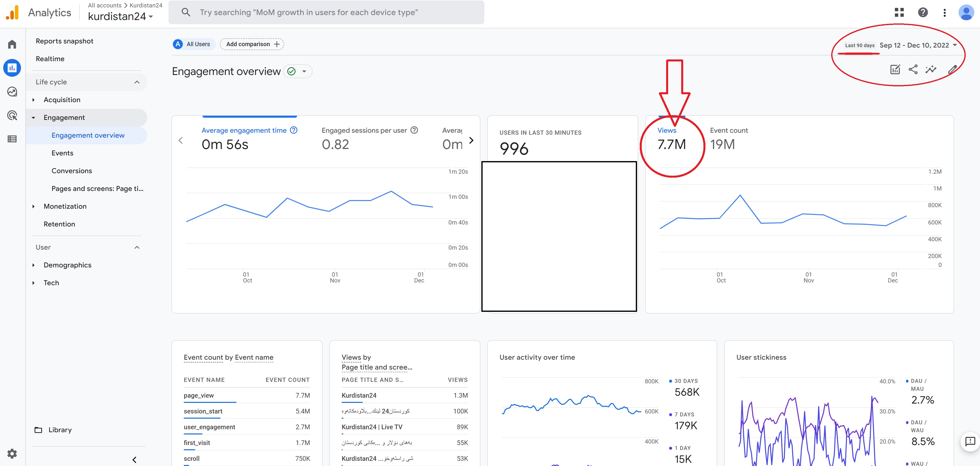980x466 pixels.
Task: Open the user account avatar
Action: point(966,13)
